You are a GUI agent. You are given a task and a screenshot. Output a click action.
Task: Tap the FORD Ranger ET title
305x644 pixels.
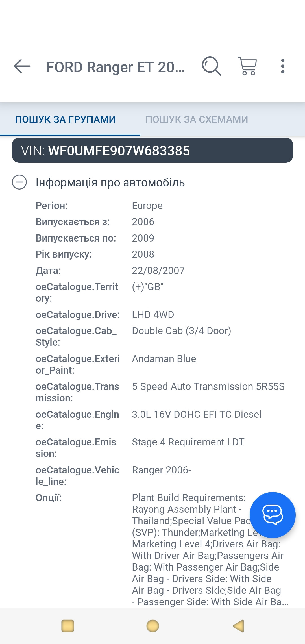pyautogui.click(x=115, y=67)
